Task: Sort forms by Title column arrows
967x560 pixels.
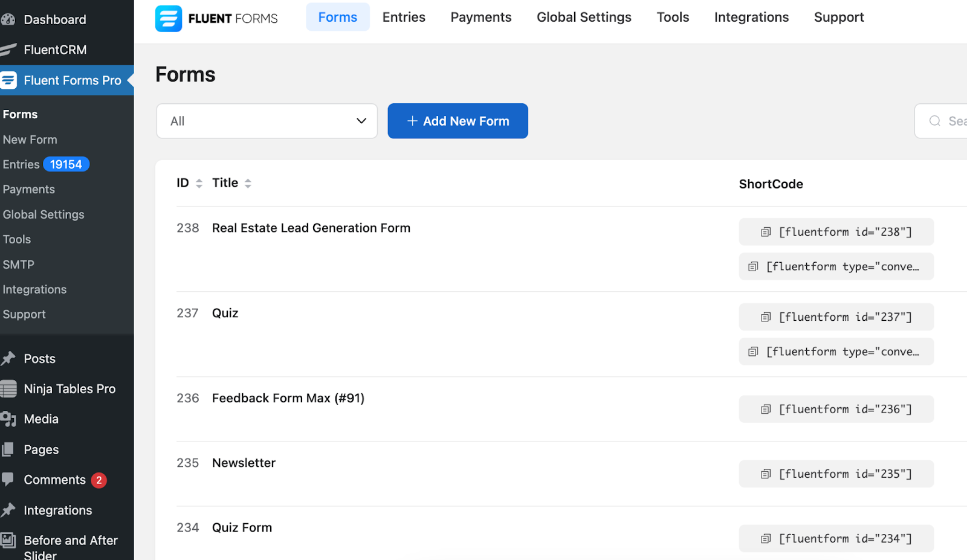Action: pyautogui.click(x=248, y=184)
